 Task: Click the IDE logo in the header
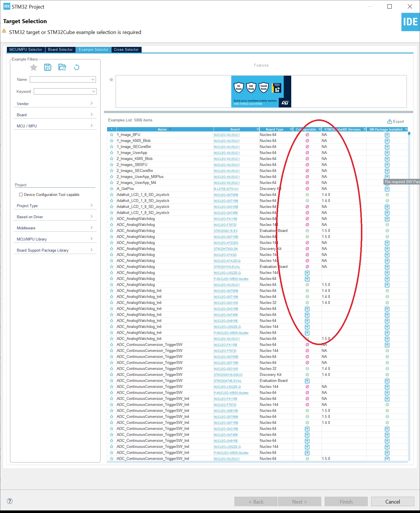click(x=410, y=22)
